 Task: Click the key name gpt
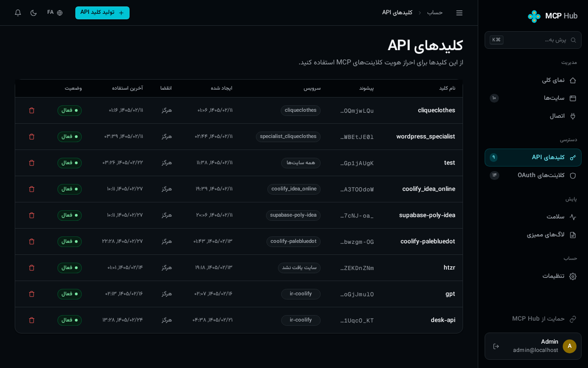point(450,294)
